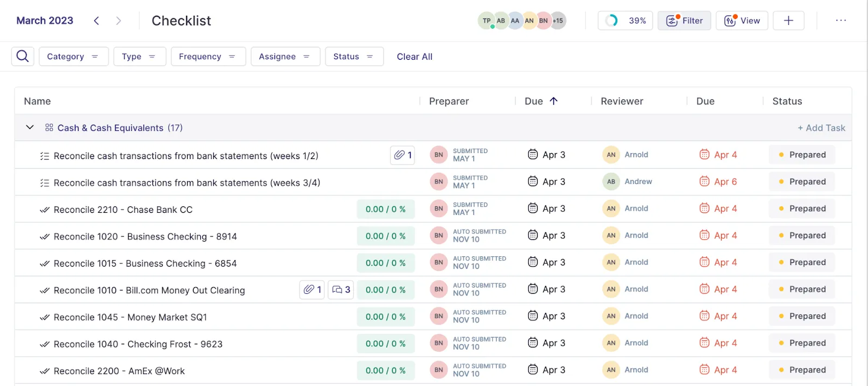
Task: Open attachment badge on weeks 1/2 row
Action: [403, 155]
